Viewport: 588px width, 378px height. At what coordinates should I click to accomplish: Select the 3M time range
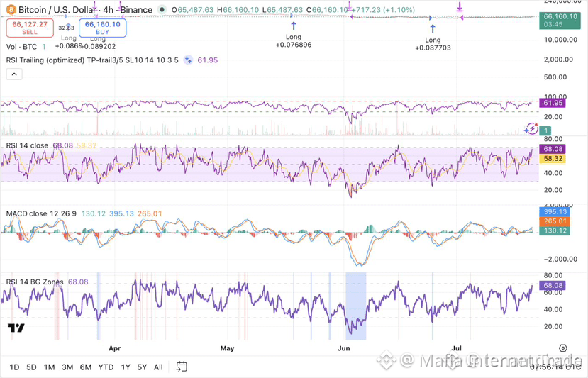(x=67, y=367)
